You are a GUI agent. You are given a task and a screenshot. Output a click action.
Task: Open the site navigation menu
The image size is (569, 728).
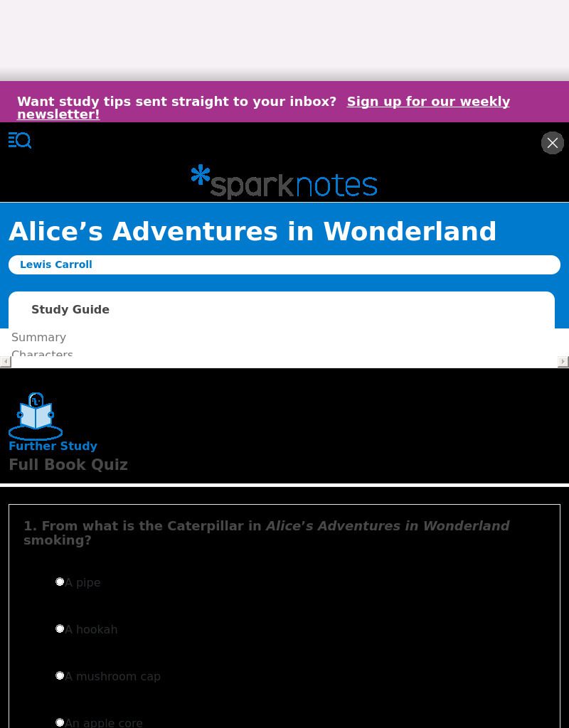click(x=13, y=140)
